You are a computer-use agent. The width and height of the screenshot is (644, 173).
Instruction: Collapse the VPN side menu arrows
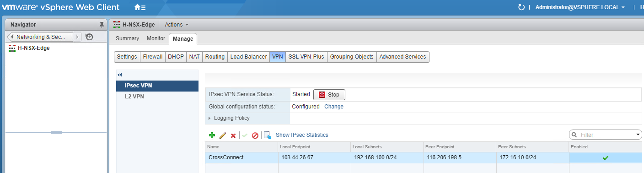pyautogui.click(x=120, y=75)
